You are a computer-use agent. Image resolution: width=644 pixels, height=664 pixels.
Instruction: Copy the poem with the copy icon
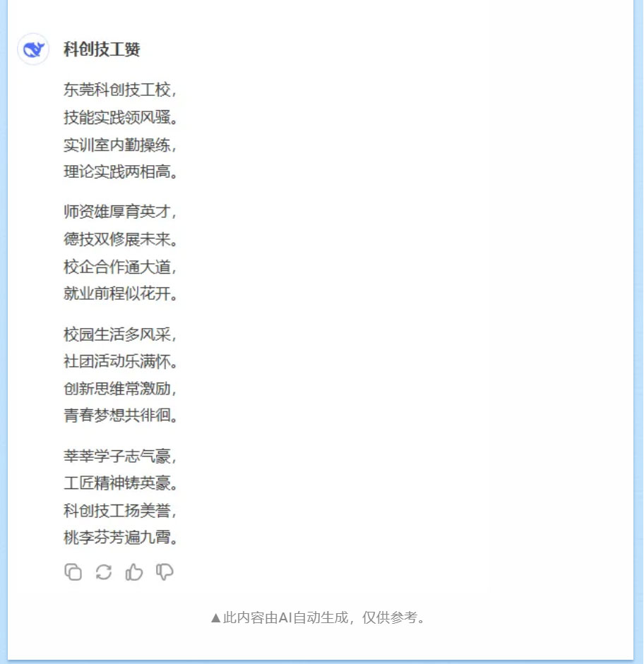point(73,572)
